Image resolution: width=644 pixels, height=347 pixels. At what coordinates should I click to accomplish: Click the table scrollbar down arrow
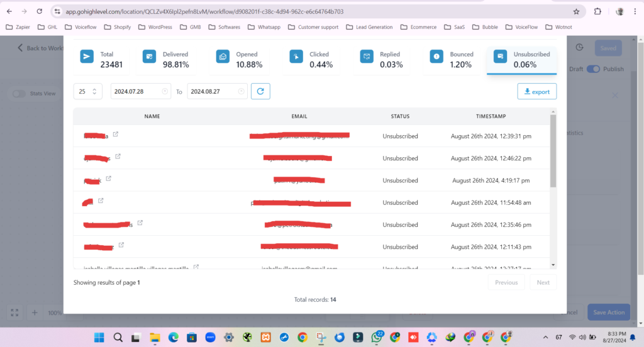click(553, 265)
